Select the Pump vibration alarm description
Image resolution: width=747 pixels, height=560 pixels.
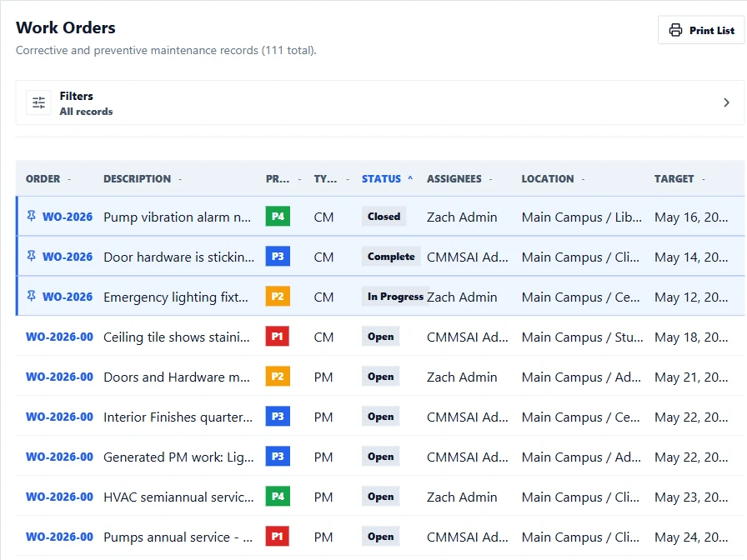click(177, 217)
